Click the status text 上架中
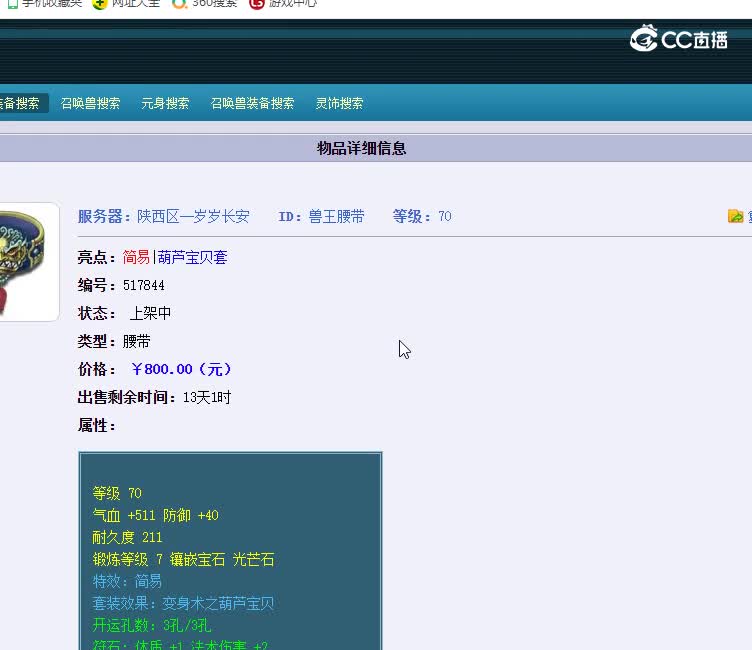Image resolution: width=752 pixels, height=650 pixels. (x=150, y=313)
